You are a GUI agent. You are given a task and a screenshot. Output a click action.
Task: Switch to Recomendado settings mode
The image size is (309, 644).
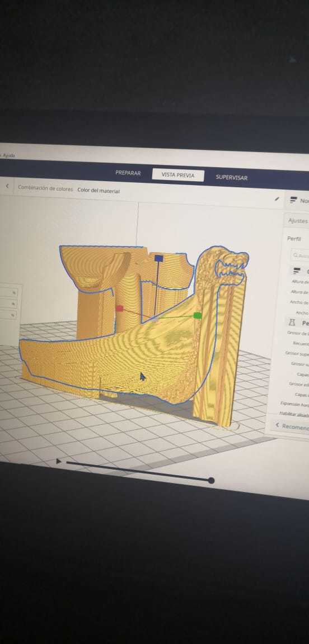292,426
